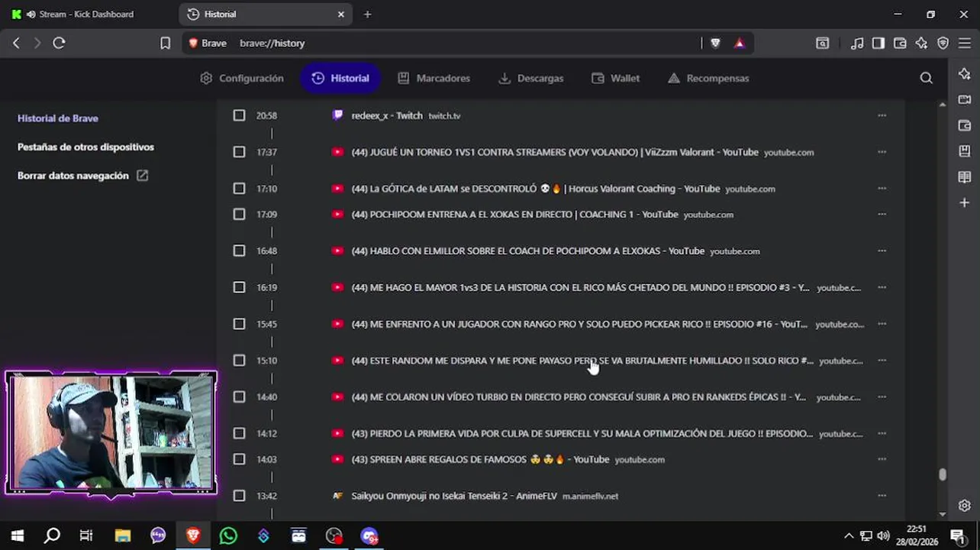Screen dimensions: 980x550
Task: Bookmark this page with the bookmark icon
Action: (165, 44)
